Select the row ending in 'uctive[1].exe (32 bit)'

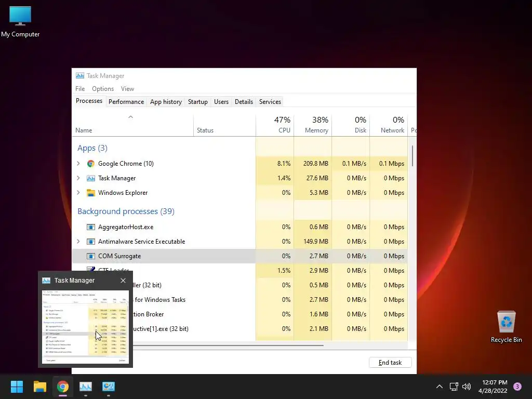270,329
